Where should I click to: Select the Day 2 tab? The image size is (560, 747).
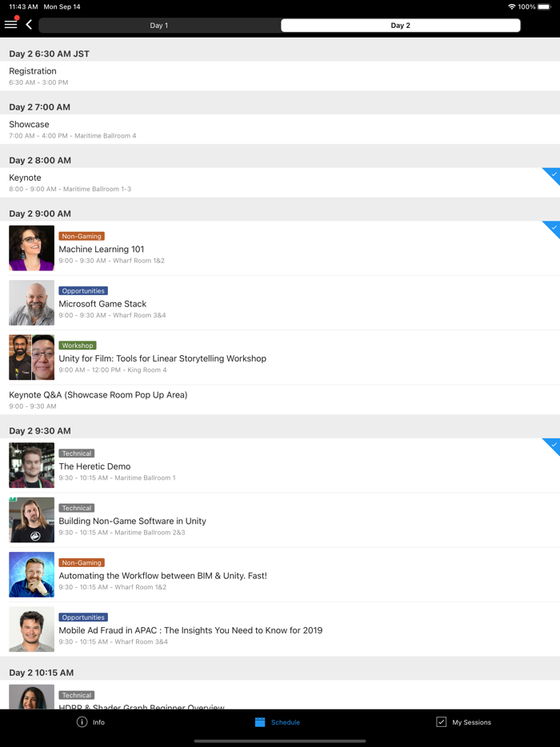click(400, 26)
